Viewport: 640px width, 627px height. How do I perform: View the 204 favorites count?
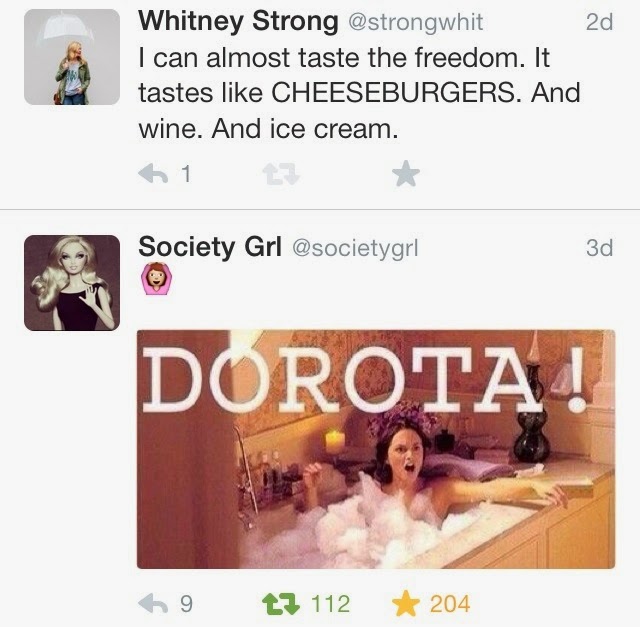tap(450, 604)
